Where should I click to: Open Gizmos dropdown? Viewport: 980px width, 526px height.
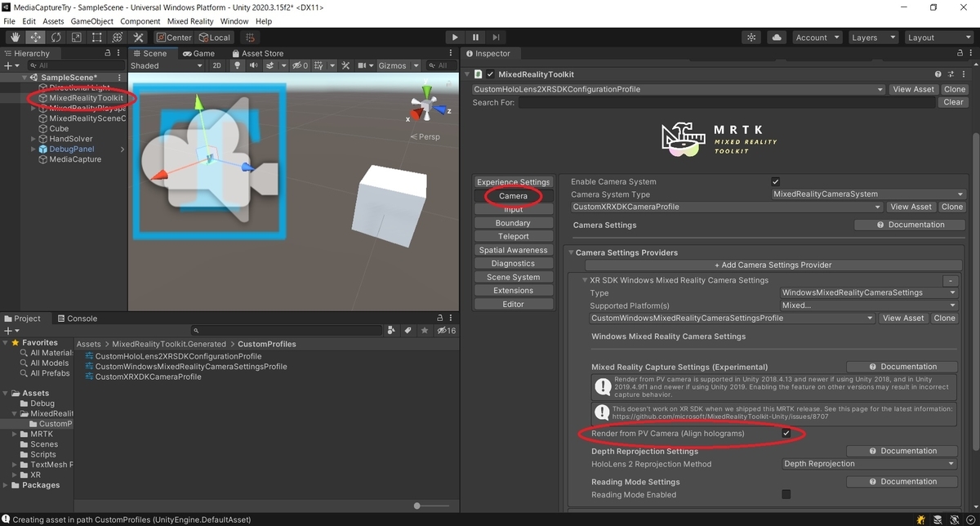(397, 65)
